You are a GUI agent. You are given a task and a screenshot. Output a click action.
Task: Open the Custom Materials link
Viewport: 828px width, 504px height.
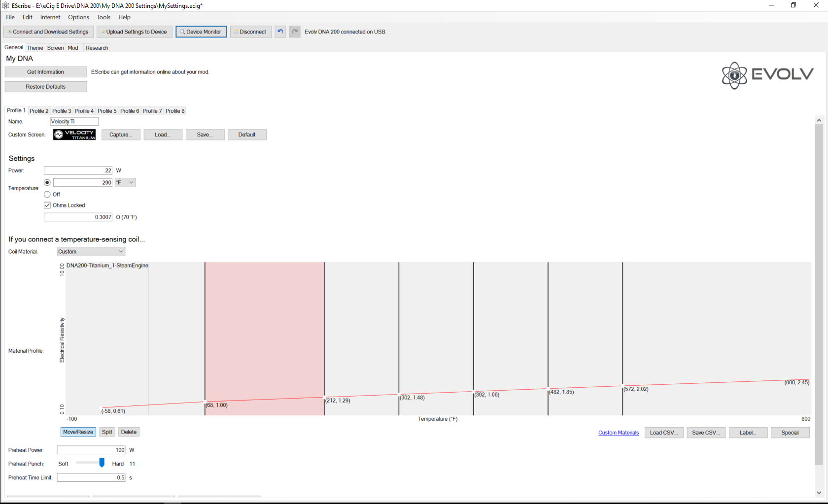(618, 433)
